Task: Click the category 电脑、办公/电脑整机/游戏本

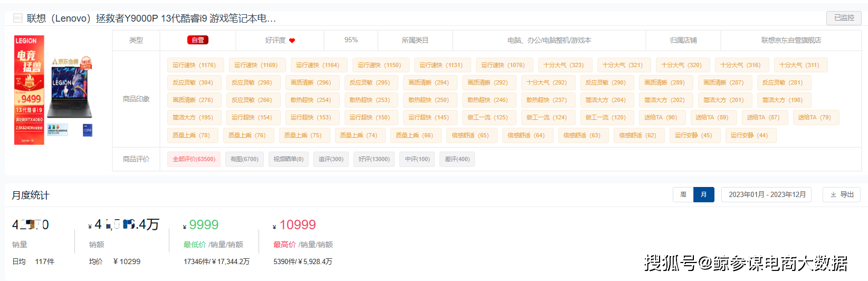Action: pos(549,40)
